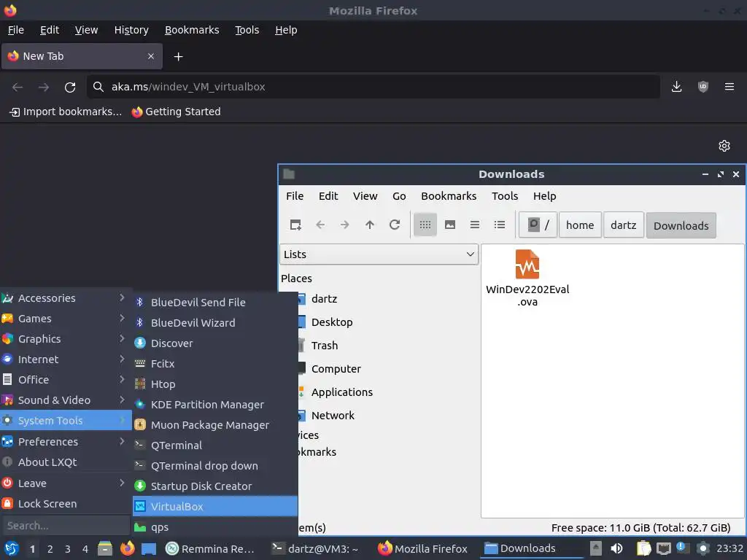Switch to detailed list view mode
Viewport: 747px width, 560px height.
[499, 225]
